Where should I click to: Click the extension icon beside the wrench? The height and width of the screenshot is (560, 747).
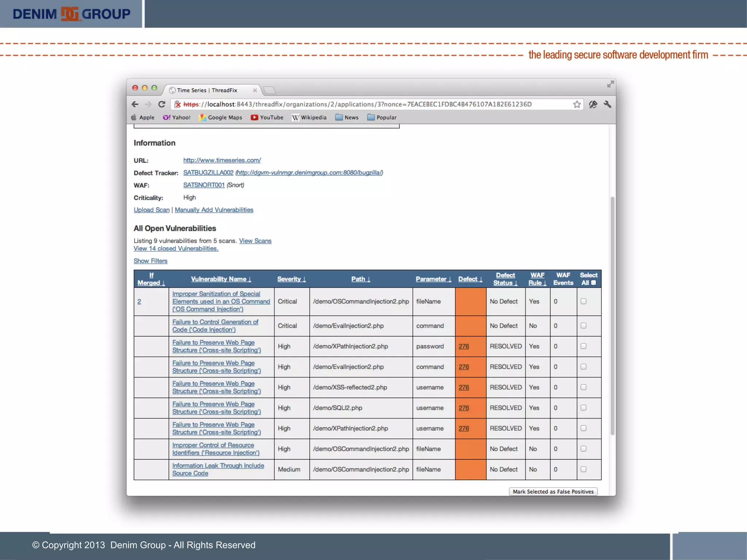tap(593, 105)
